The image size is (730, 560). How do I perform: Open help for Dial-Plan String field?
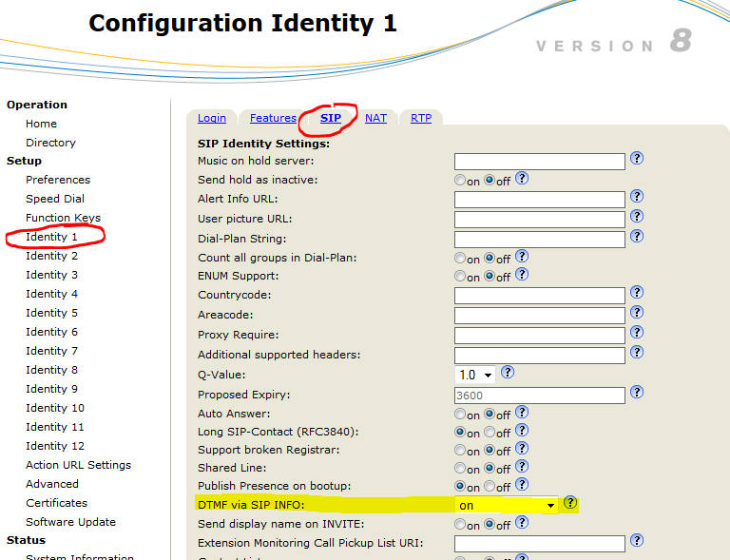point(637,236)
